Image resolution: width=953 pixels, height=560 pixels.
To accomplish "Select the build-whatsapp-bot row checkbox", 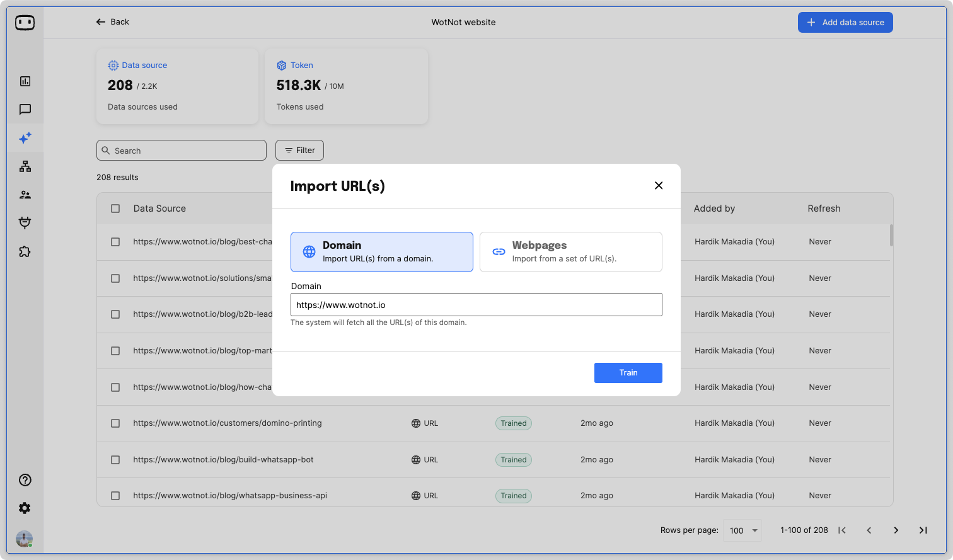I will (x=115, y=460).
